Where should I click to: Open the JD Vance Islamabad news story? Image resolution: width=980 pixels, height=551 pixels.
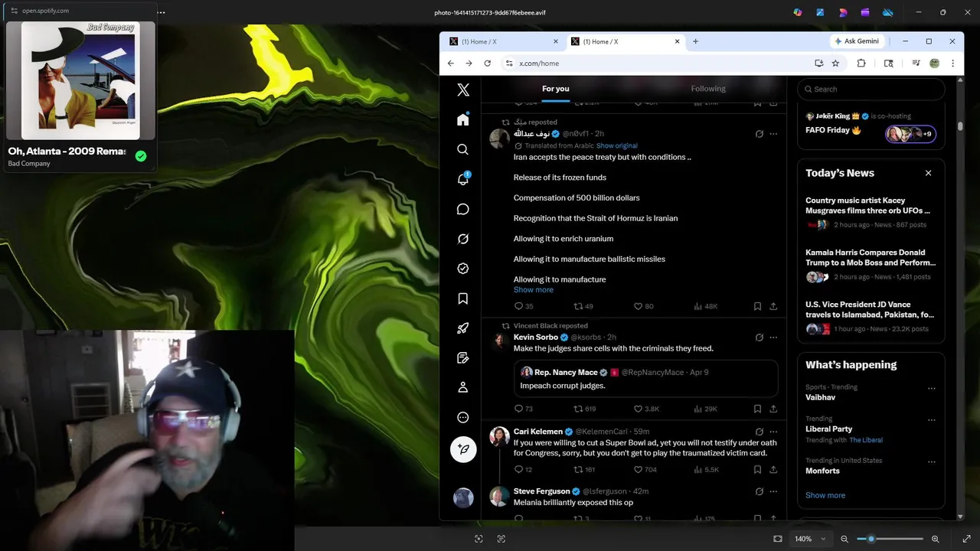tap(871, 316)
